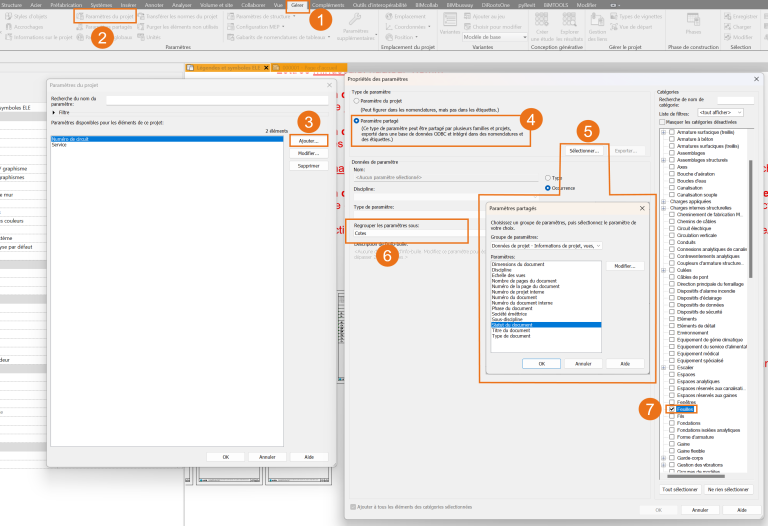Image resolution: width=768 pixels, height=526 pixels.
Task: Click Choisir pour modifier
Action: click(493, 27)
